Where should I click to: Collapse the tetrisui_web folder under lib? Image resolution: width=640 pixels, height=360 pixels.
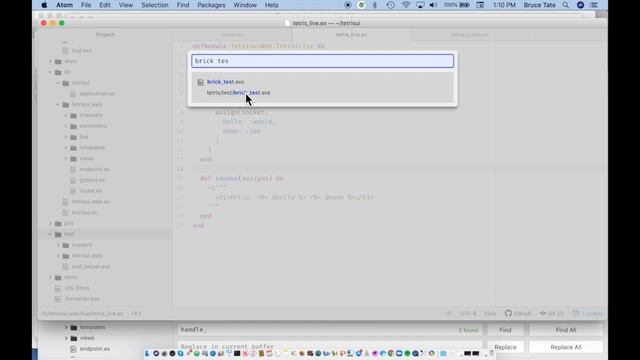point(58,104)
